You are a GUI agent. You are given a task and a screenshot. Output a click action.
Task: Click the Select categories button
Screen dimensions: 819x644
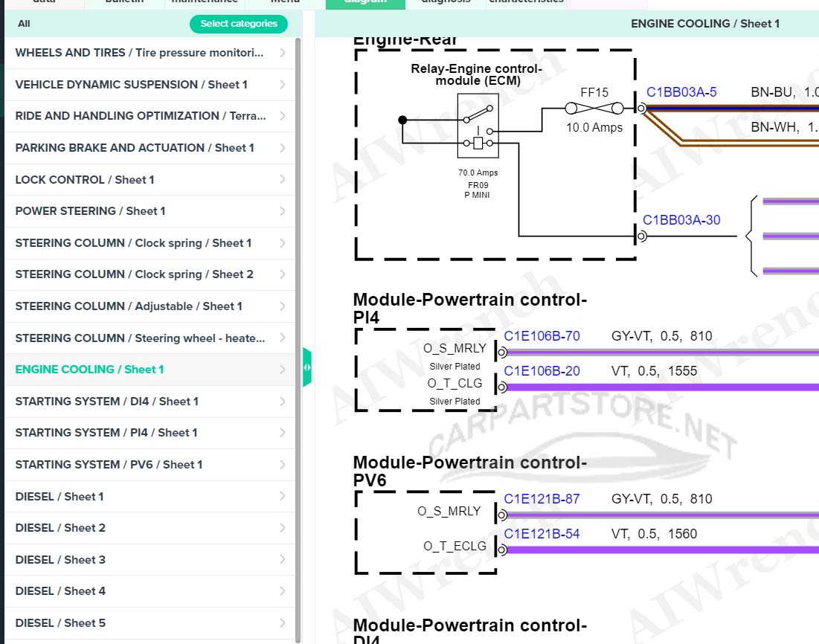pyautogui.click(x=238, y=24)
